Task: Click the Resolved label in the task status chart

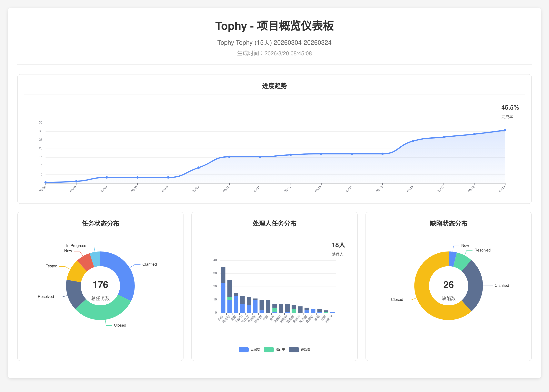Action: 46,297
